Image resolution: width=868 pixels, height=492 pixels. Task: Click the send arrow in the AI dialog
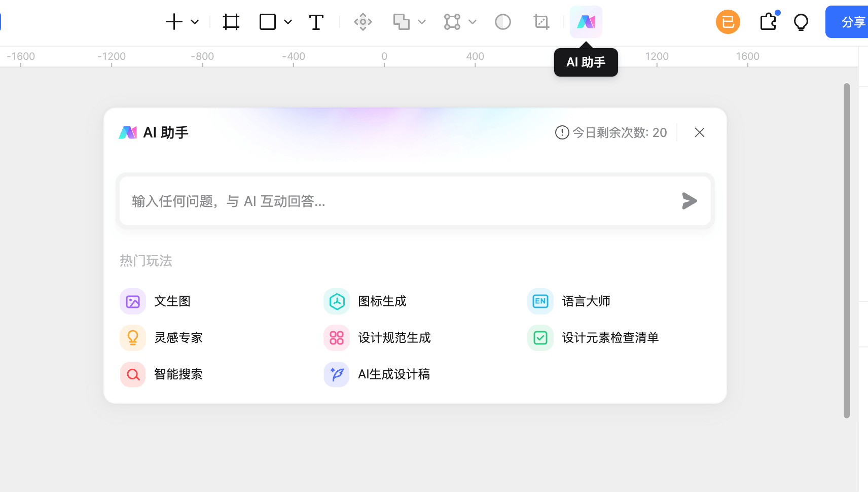tap(690, 201)
